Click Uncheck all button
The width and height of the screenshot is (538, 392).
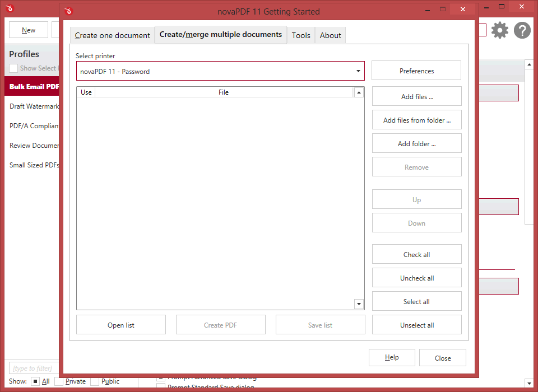point(416,278)
